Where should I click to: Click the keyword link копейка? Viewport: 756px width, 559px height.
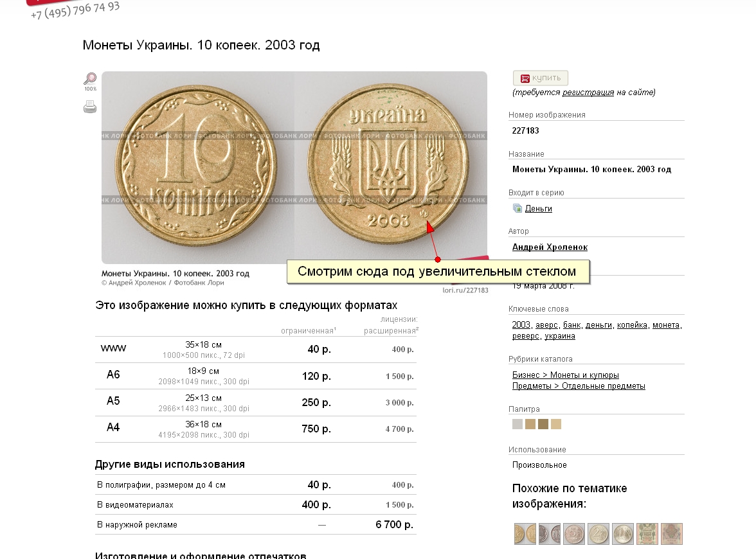click(x=632, y=325)
